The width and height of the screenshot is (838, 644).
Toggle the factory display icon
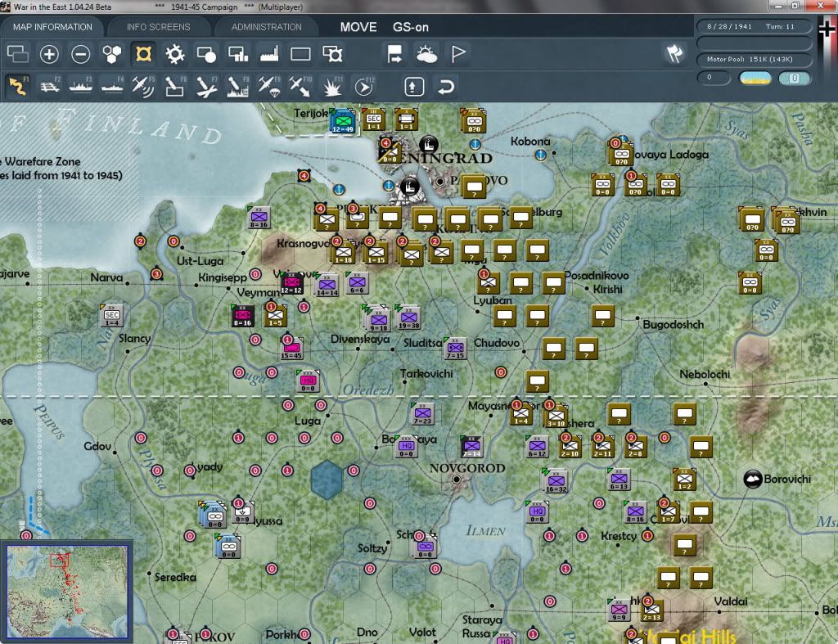pyautogui.click(x=269, y=54)
